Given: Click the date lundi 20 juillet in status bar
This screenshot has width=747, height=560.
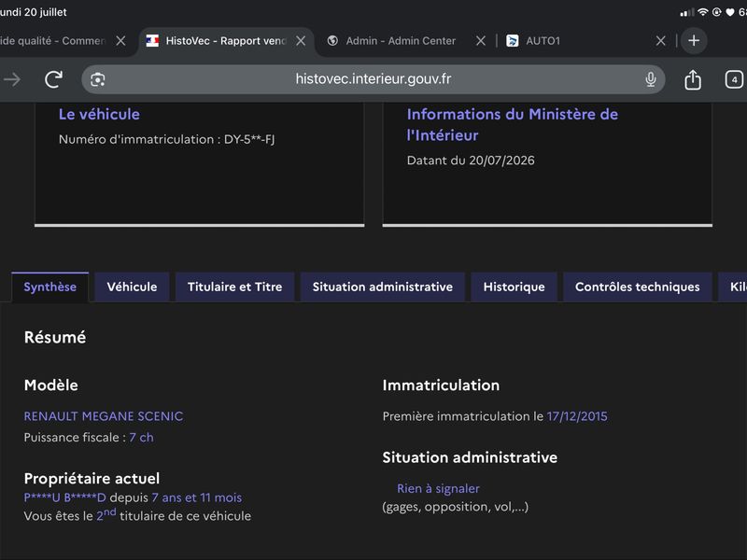Looking at the screenshot, I should coord(34,12).
